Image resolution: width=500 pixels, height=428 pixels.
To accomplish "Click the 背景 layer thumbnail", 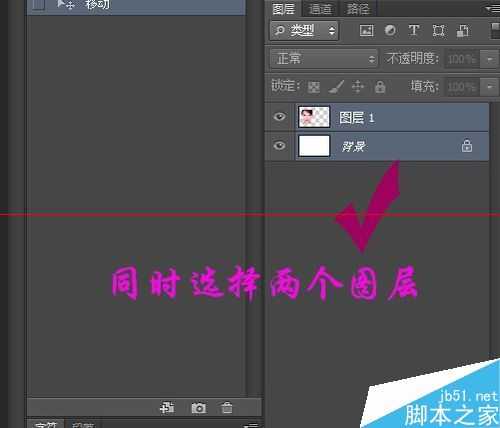I will click(314, 146).
